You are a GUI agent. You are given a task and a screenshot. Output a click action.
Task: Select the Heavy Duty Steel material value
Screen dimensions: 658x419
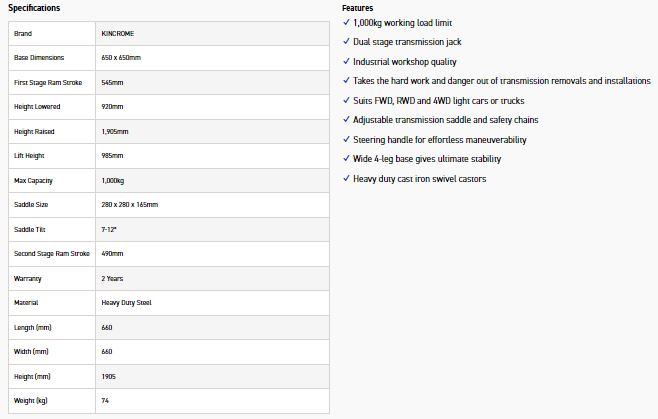pyautogui.click(x=126, y=302)
